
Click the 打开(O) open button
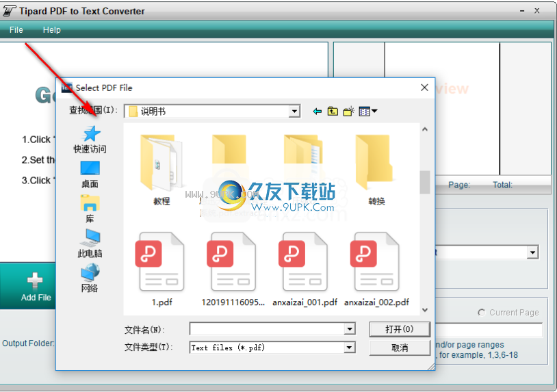pos(400,329)
